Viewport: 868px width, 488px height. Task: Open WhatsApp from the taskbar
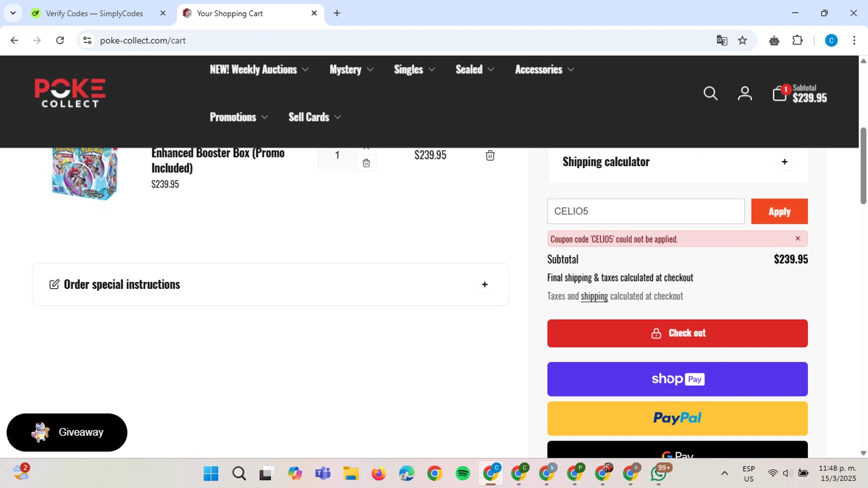pos(659,474)
